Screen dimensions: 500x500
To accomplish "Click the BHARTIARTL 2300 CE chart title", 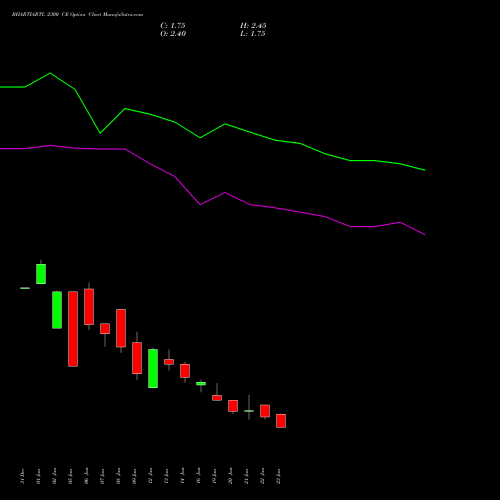I will [77, 15].
